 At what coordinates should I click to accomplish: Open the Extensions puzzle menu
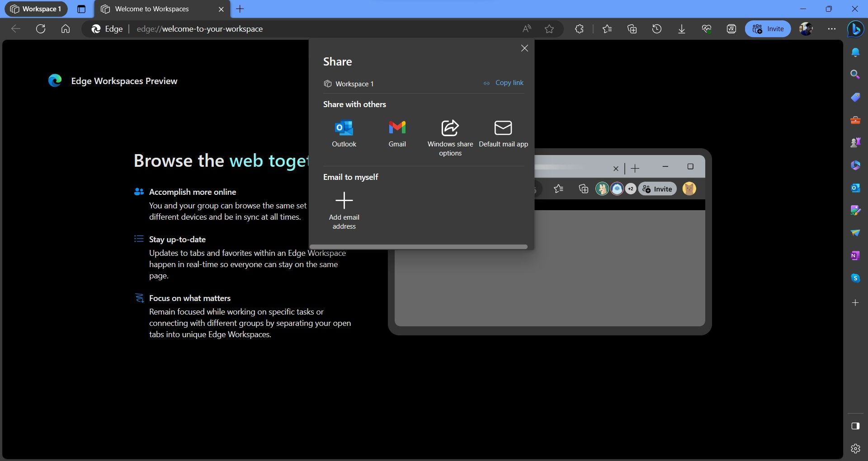579,28
